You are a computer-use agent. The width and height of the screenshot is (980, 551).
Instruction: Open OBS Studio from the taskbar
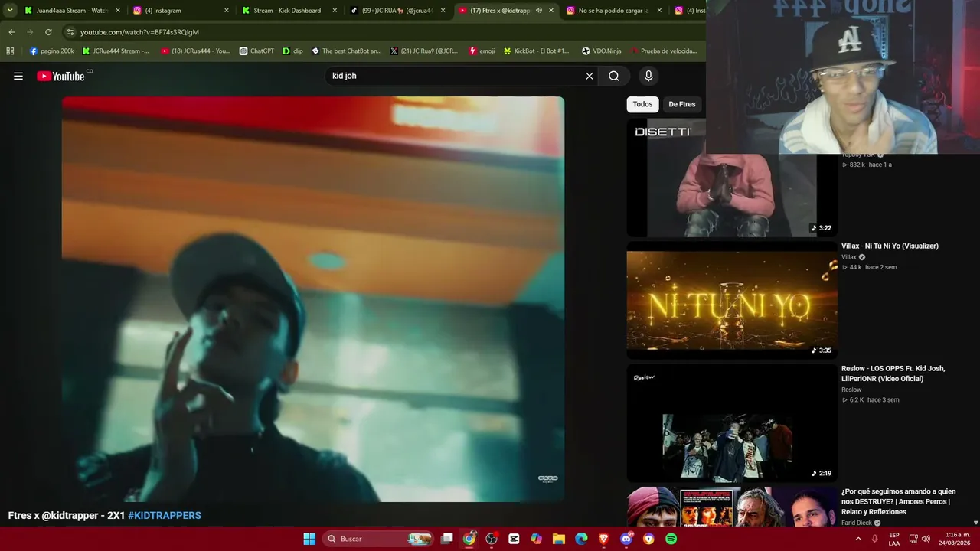[x=492, y=539]
